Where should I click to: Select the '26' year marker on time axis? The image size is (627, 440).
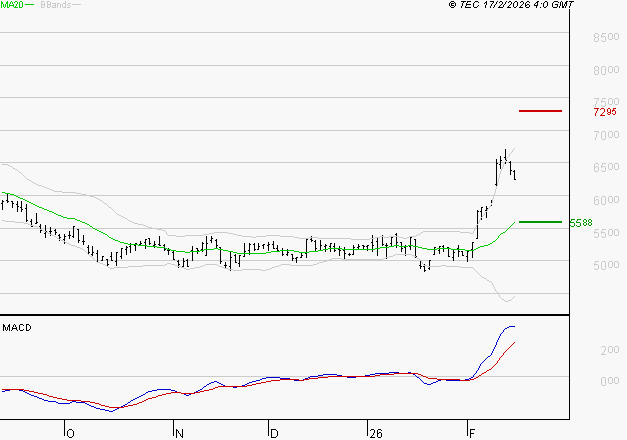(375, 432)
